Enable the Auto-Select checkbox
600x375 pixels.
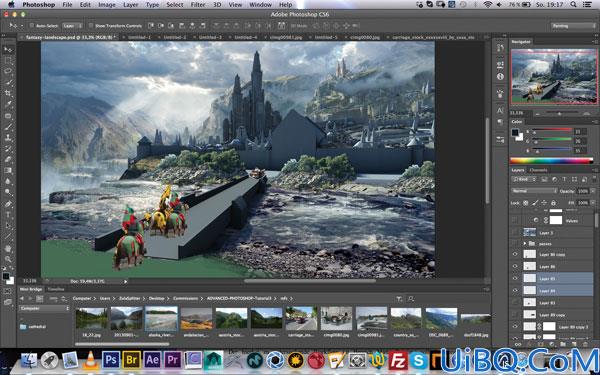[x=32, y=26]
